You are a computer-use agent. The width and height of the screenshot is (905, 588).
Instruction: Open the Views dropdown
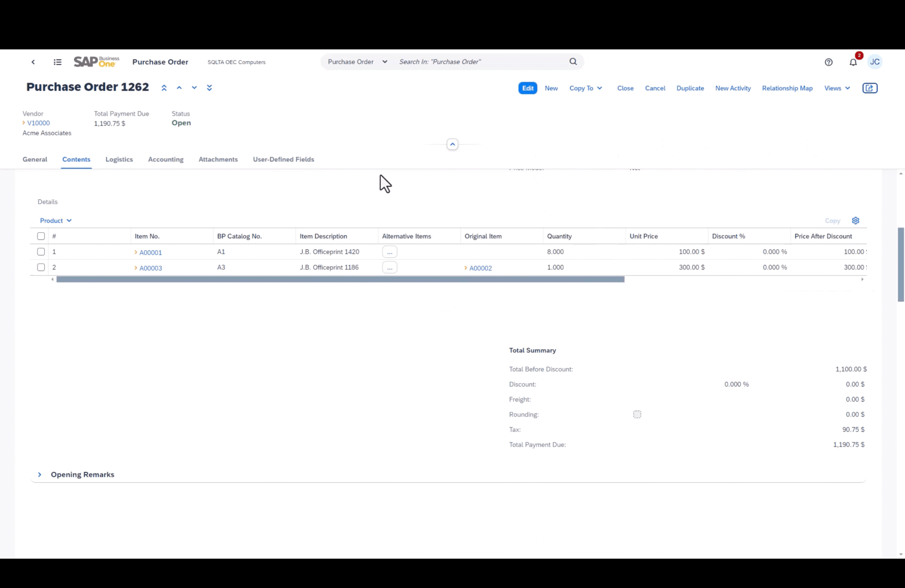tap(837, 88)
